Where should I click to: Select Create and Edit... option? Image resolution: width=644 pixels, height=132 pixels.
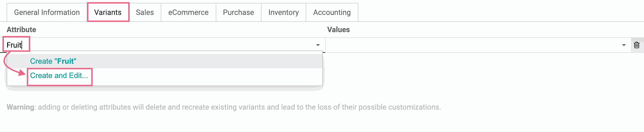pos(59,75)
